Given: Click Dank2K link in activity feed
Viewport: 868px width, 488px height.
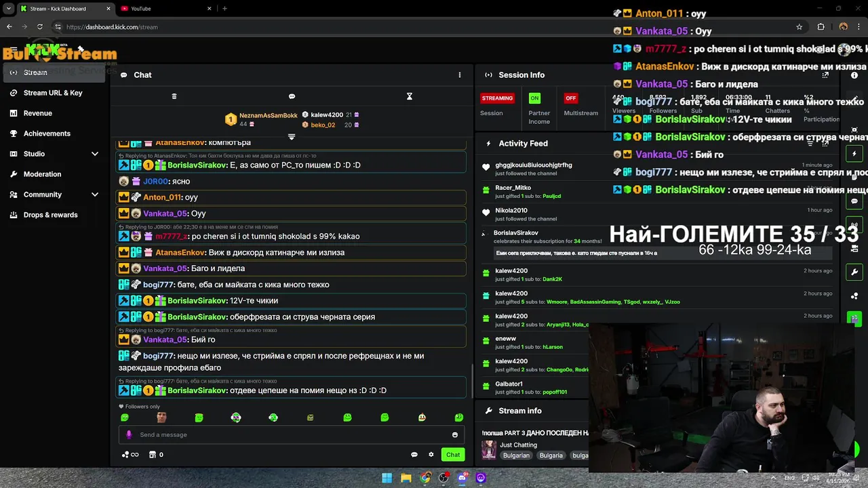Looking at the screenshot, I should coord(552,279).
